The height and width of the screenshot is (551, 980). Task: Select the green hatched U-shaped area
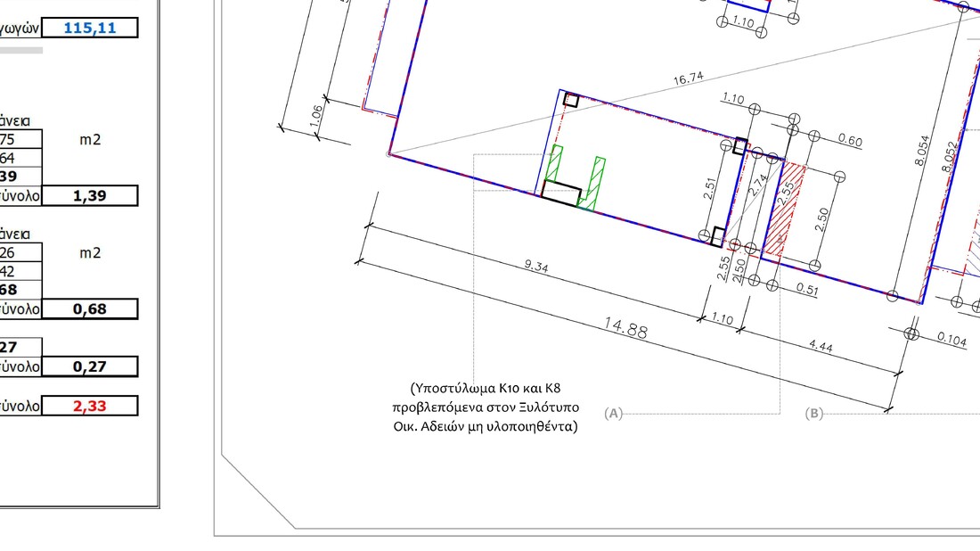pos(580,183)
